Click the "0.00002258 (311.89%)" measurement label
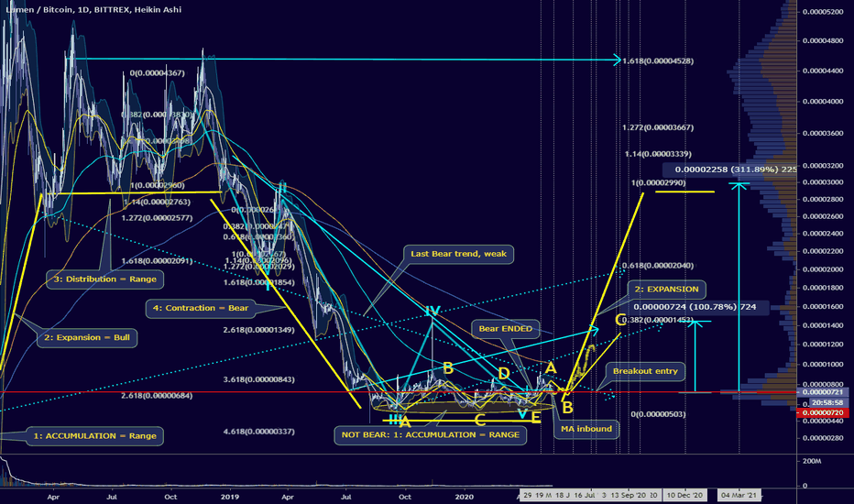The image size is (854, 504). tap(729, 170)
